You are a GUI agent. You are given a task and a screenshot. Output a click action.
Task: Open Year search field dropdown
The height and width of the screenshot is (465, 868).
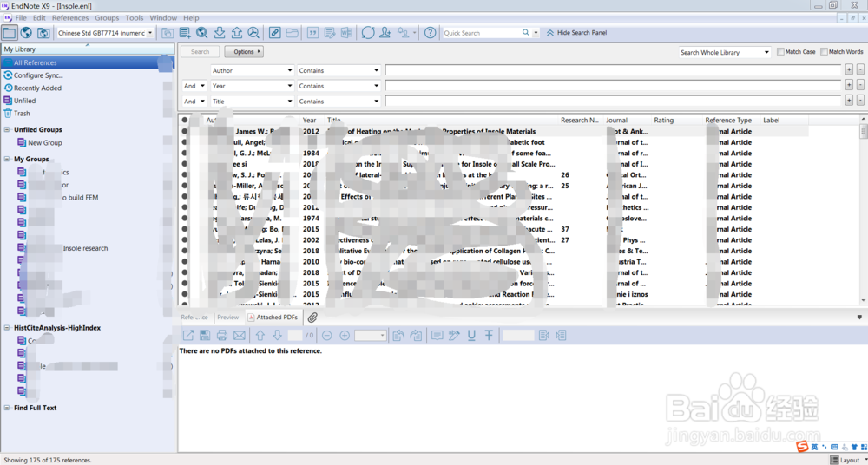tap(252, 87)
